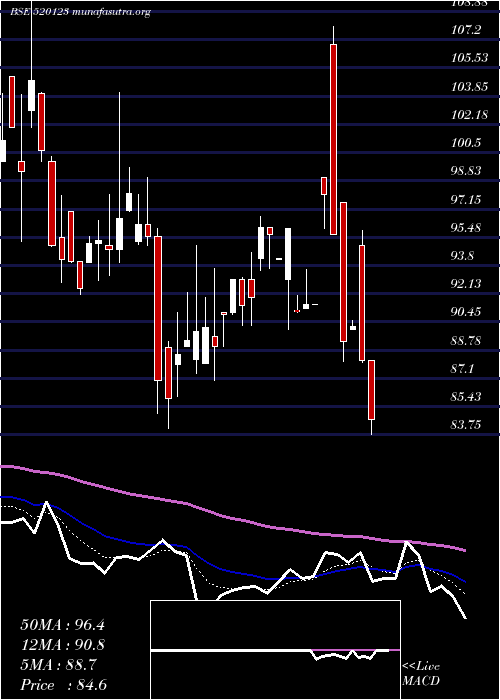500x700 pixels.
Task: Click the 90.45 price axis label
Action: pos(466,312)
